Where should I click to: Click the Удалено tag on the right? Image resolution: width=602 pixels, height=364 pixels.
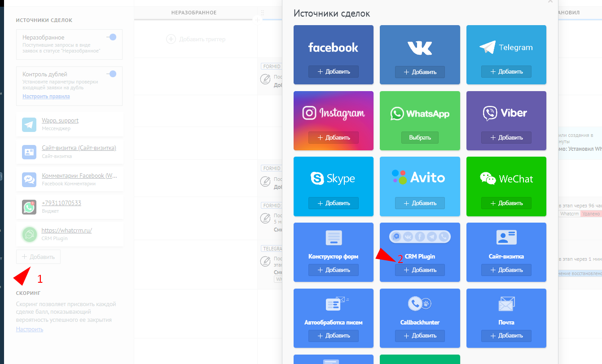coord(591,214)
